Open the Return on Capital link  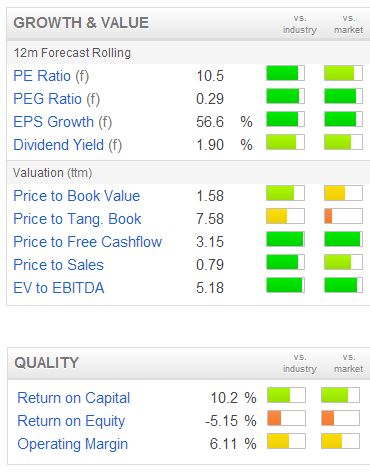(74, 398)
